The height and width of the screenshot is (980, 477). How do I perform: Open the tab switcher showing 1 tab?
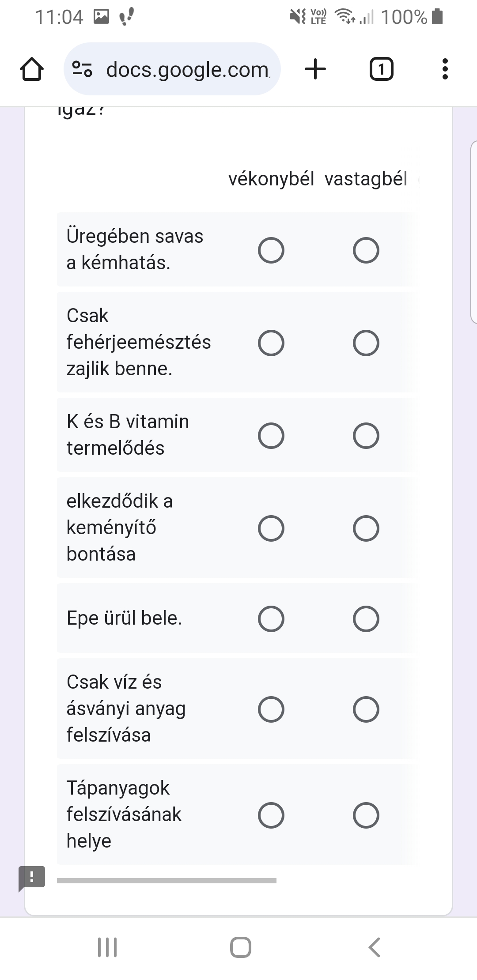click(x=381, y=69)
